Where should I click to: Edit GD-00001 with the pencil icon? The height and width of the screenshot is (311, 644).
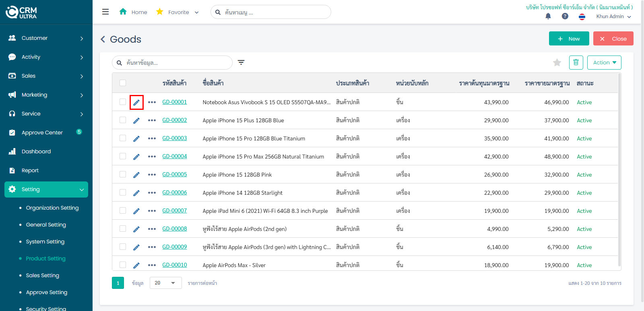pos(136,102)
